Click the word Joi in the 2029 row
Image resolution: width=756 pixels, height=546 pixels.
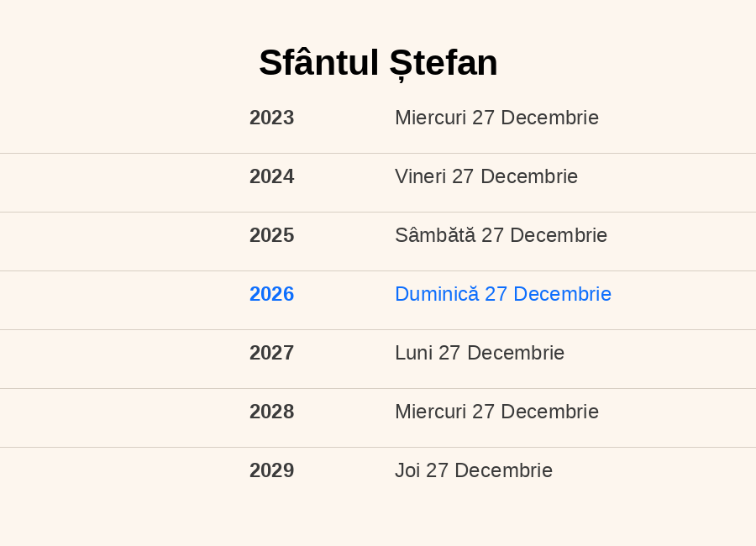point(407,470)
